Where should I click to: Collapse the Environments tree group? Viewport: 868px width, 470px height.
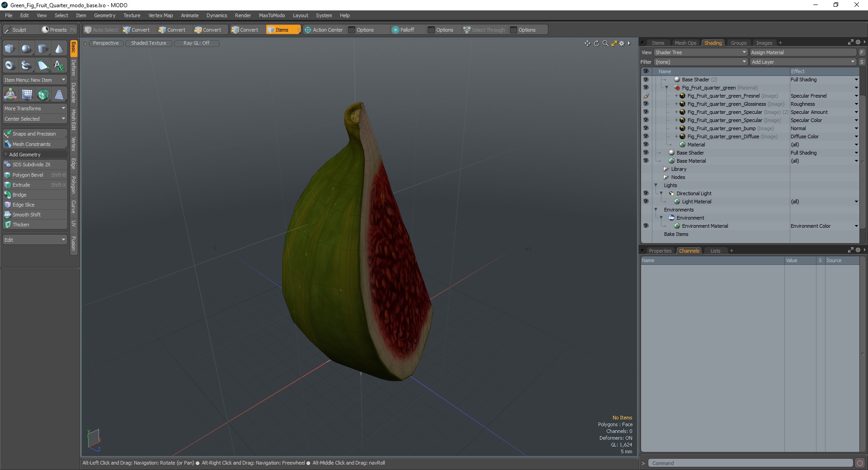[x=656, y=210]
